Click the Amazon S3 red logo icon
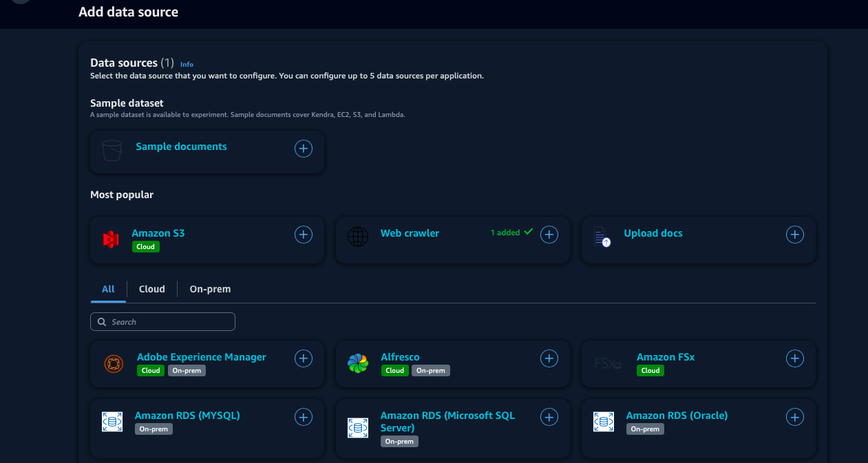The height and width of the screenshot is (463, 868). 110,239
